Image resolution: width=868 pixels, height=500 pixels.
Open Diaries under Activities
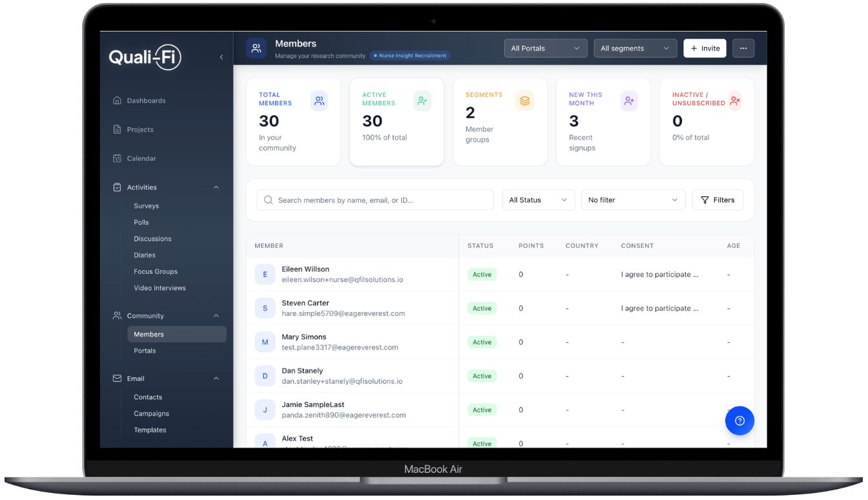145,255
